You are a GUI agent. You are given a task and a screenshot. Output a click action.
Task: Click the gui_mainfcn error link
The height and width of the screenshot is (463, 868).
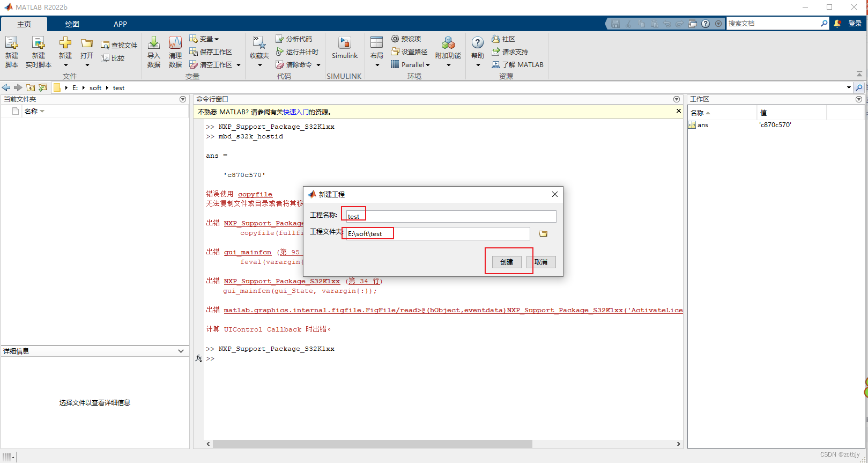[x=248, y=252]
